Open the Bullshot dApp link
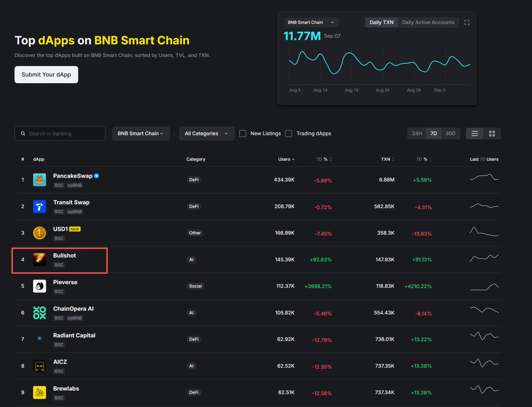Screen dimensions: 532x407 tap(65, 256)
